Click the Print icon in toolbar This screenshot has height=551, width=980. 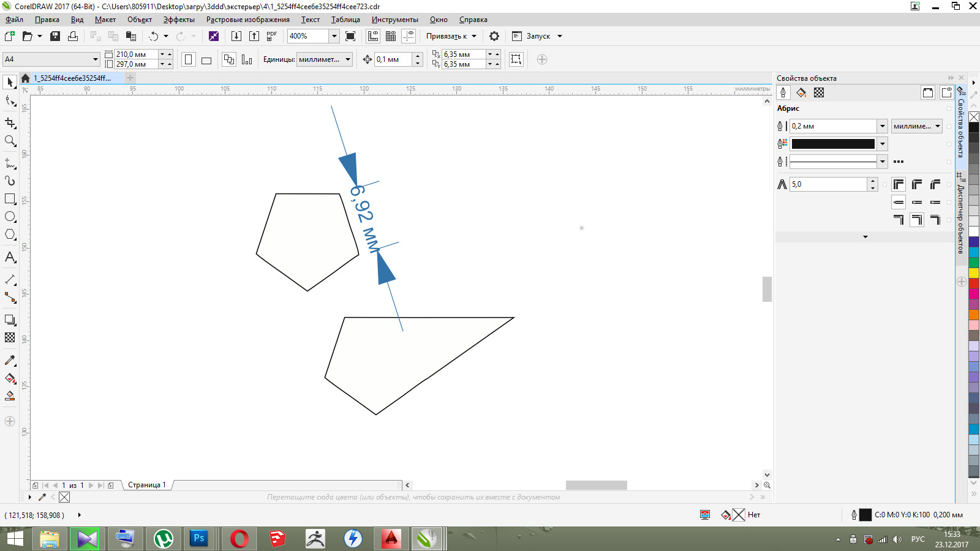point(73,36)
